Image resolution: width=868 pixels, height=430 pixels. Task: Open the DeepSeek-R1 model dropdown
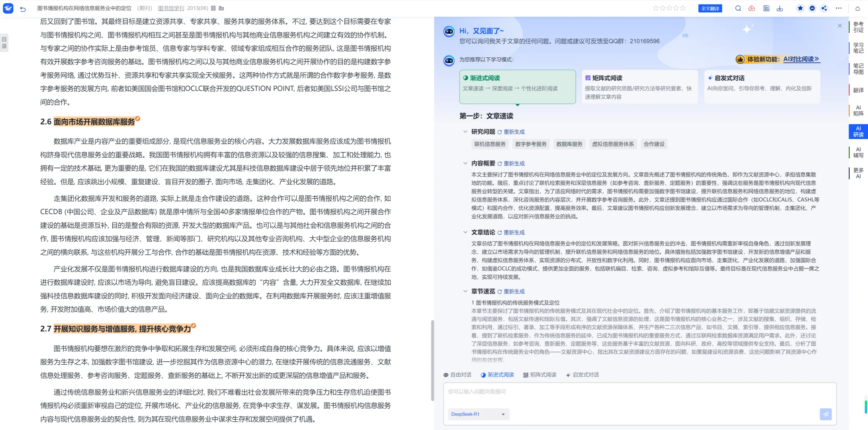coord(478,414)
